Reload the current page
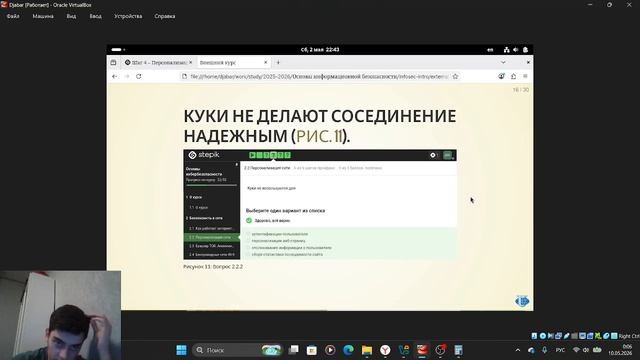Viewport: 640px width, 360px height. [139, 76]
